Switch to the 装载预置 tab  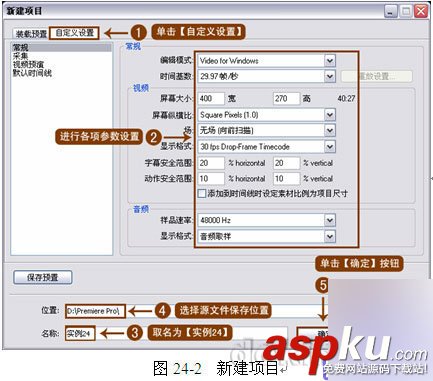click(x=31, y=34)
